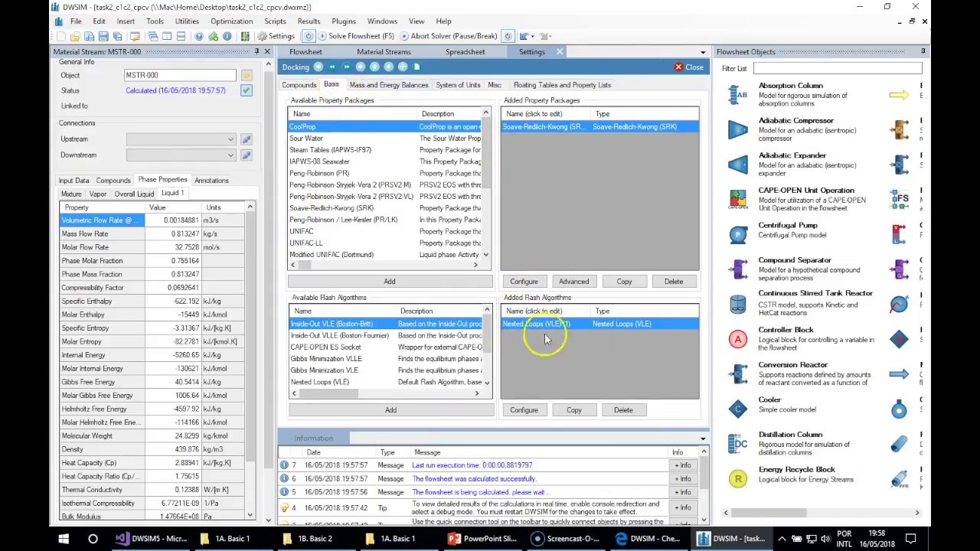The width and height of the screenshot is (980, 551).
Task: Click the pin icon on Material Stream panel
Action: [x=257, y=51]
